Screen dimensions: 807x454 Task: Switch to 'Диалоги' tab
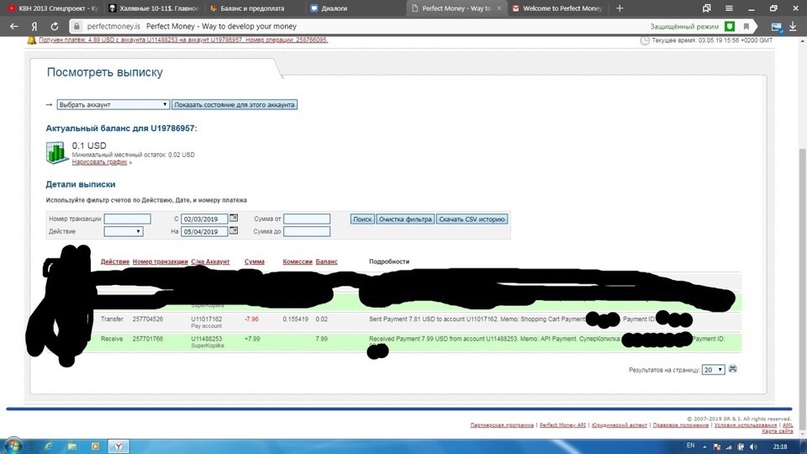tap(354, 8)
